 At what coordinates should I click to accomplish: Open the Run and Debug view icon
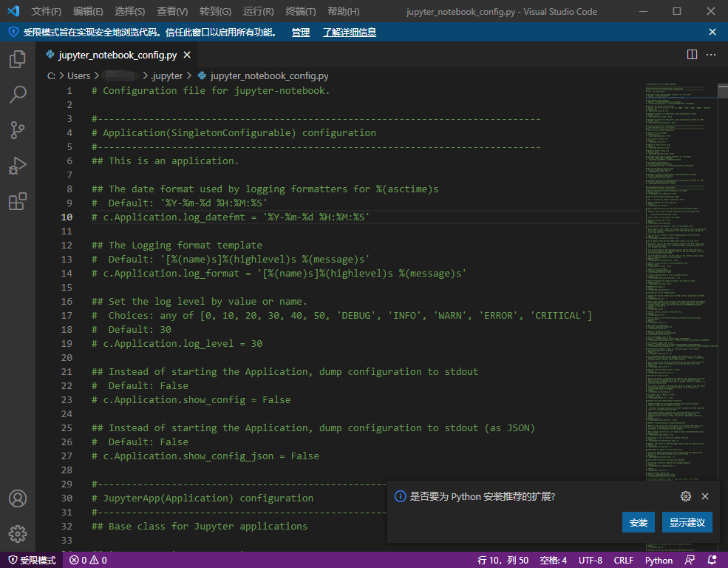point(18,166)
